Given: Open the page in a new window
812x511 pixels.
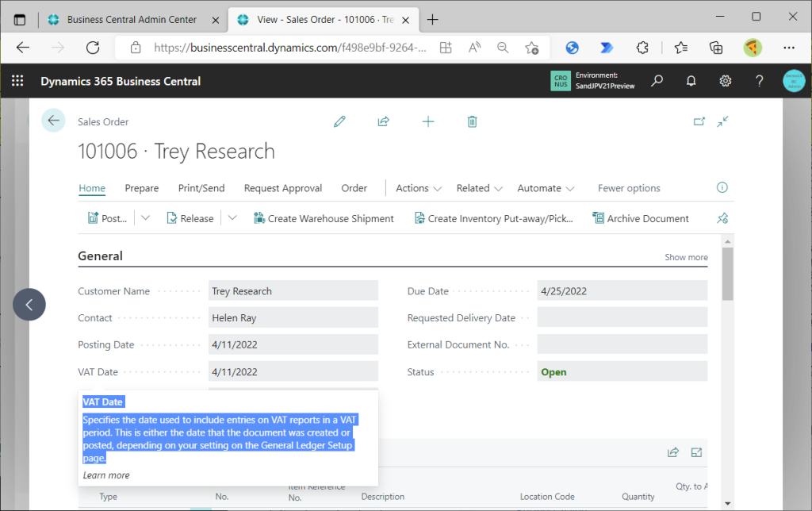Looking at the screenshot, I should click(699, 121).
